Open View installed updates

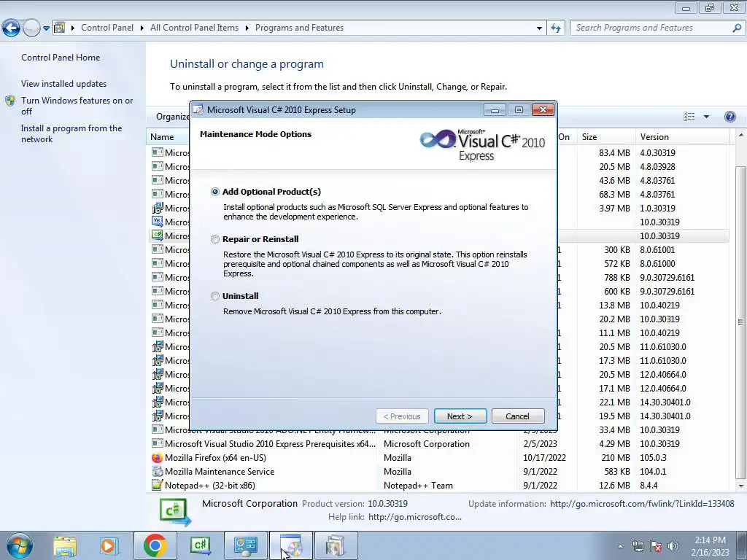64,84
